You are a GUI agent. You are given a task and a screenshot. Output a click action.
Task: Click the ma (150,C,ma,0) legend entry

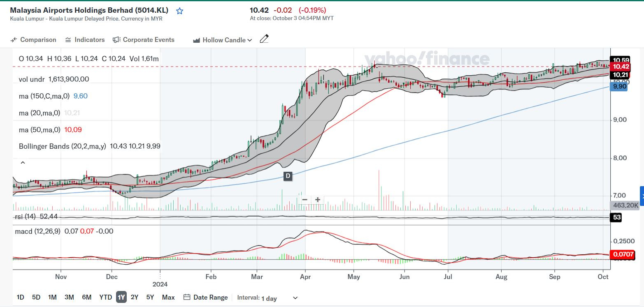tap(53, 96)
